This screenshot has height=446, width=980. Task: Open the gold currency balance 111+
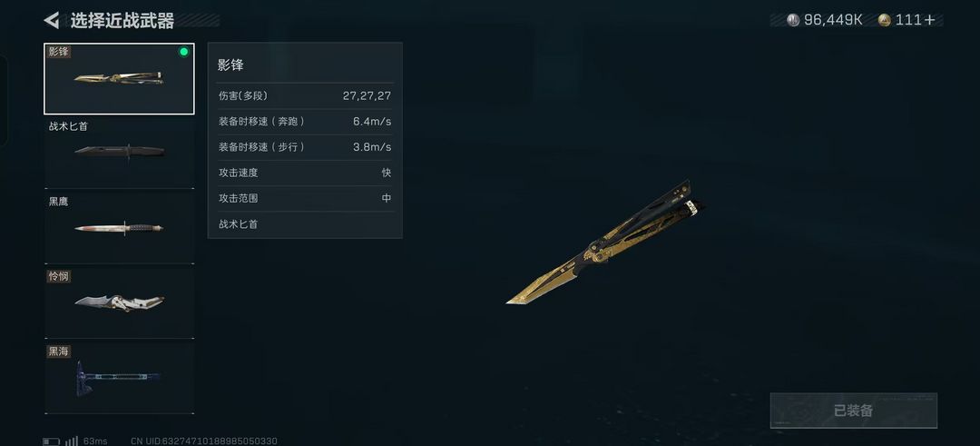point(906,20)
